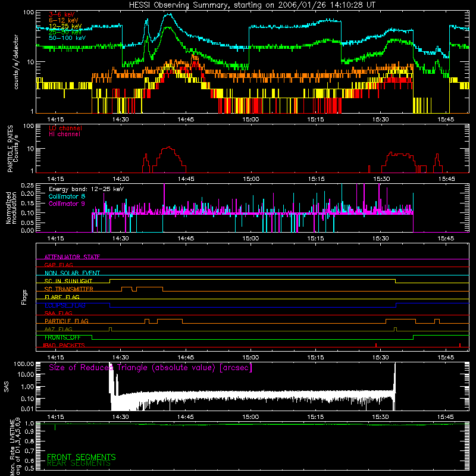Click the 10.00 tick on SAS axis
The height and width of the screenshot is (476, 476).
(x=26, y=374)
